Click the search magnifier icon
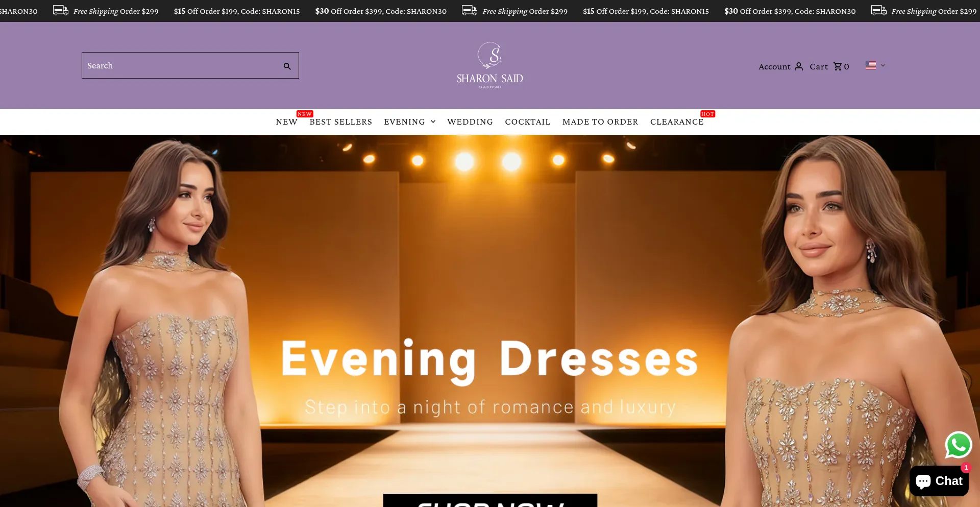Viewport: 980px width, 507px height. coord(287,65)
